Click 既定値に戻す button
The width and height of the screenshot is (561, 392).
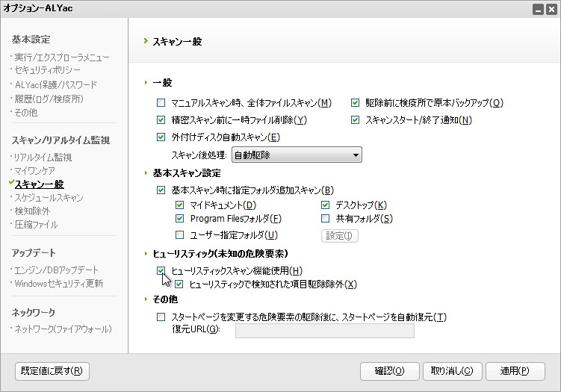tap(52, 371)
